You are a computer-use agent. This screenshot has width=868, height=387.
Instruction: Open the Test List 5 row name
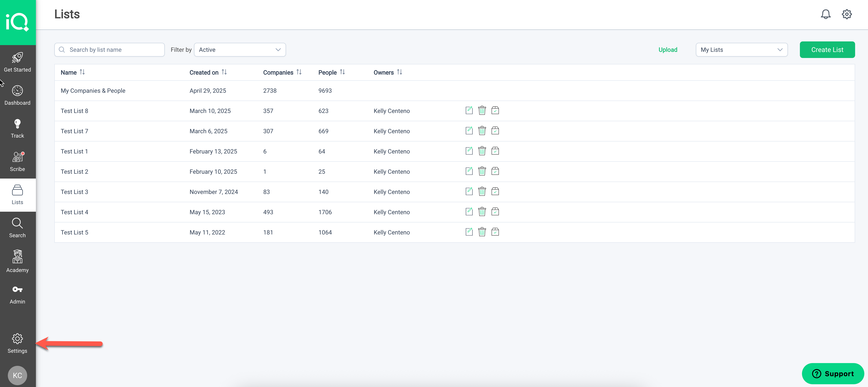click(75, 232)
